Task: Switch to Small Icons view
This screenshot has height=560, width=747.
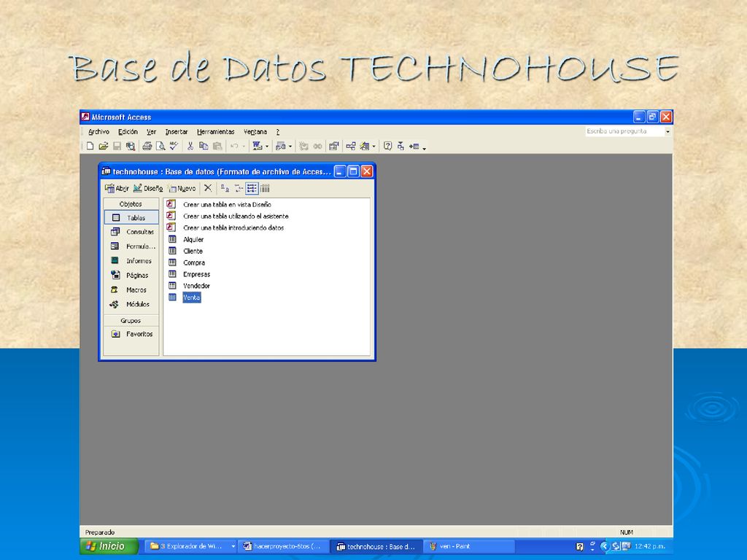Action: tap(239, 189)
